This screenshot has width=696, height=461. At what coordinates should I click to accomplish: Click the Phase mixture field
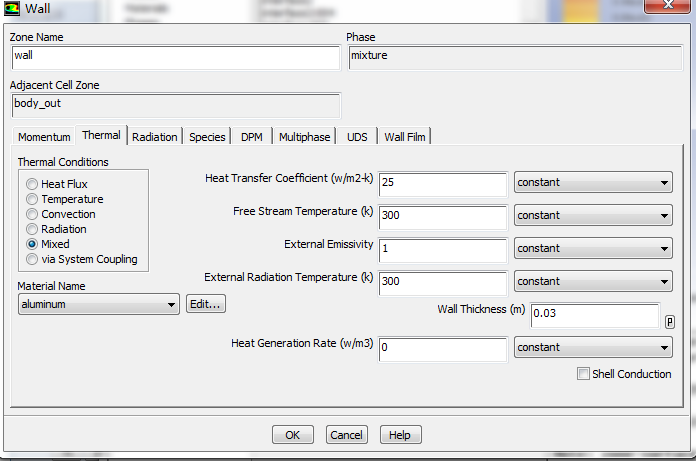click(x=515, y=58)
